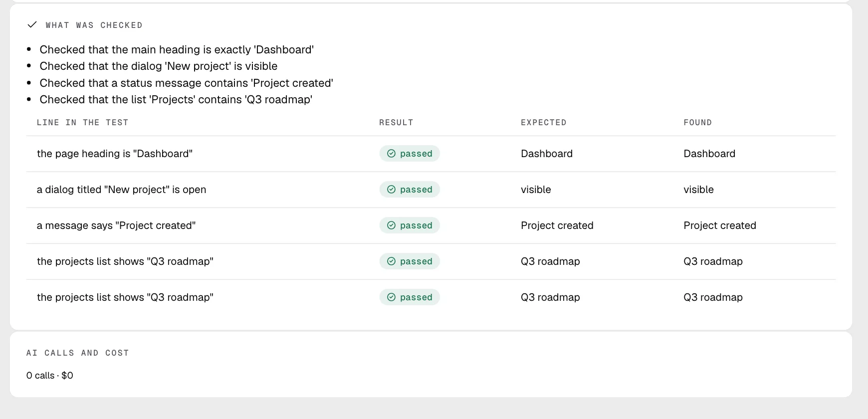Click the '0 calls · $0' cost summary
This screenshot has height=419, width=868.
click(50, 376)
